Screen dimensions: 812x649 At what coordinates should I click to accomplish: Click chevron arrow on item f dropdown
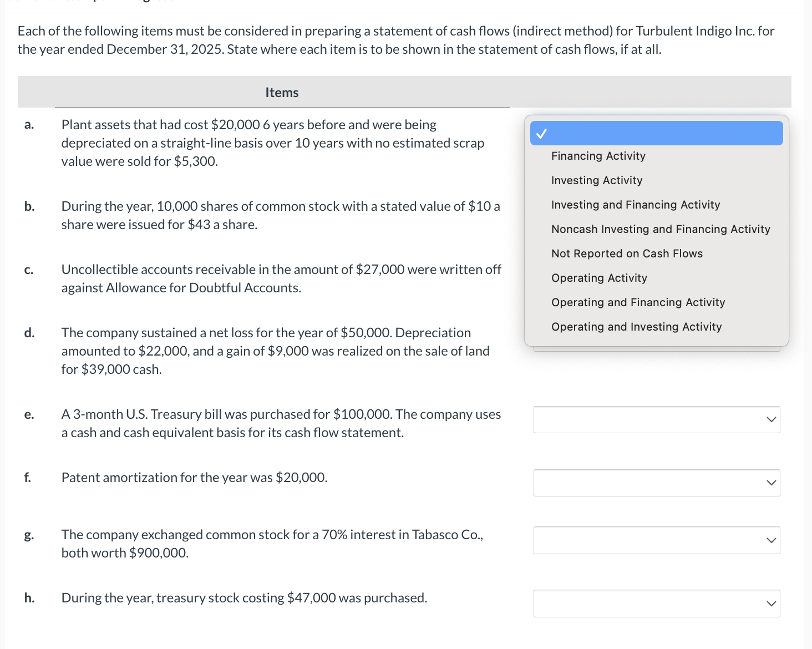(771, 483)
